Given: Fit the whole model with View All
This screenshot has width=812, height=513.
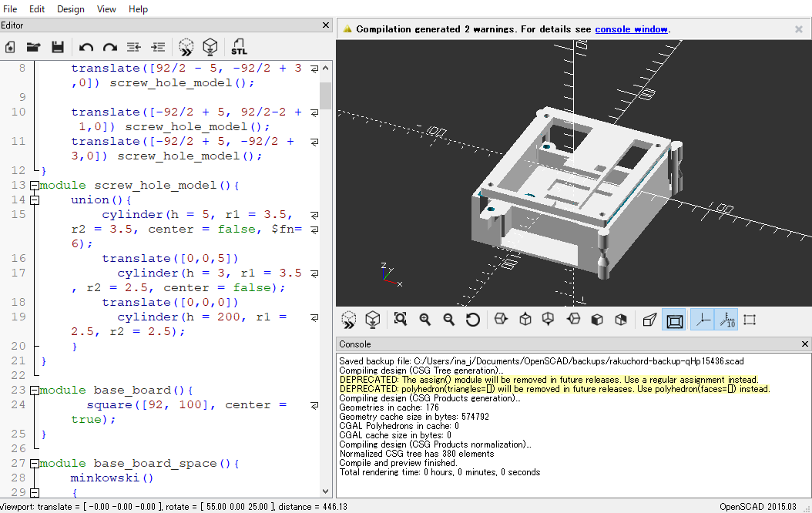Looking at the screenshot, I should click(x=401, y=319).
